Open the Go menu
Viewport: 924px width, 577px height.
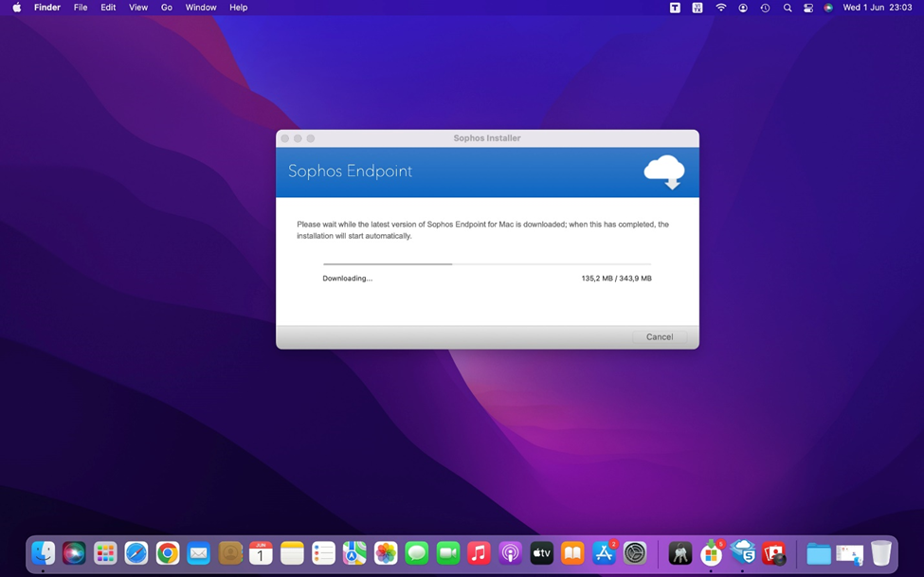tap(166, 8)
